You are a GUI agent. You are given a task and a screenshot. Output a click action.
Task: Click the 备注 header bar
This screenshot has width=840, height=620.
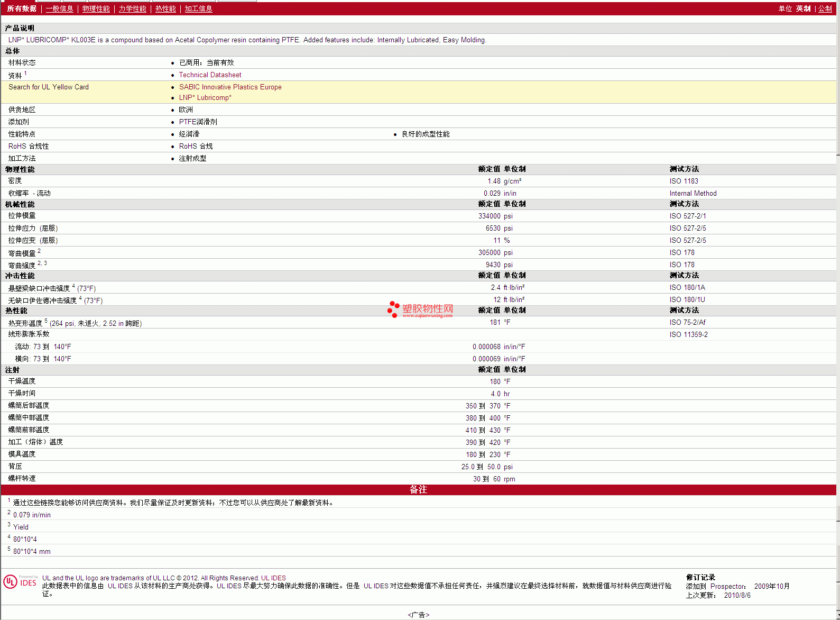click(418, 490)
